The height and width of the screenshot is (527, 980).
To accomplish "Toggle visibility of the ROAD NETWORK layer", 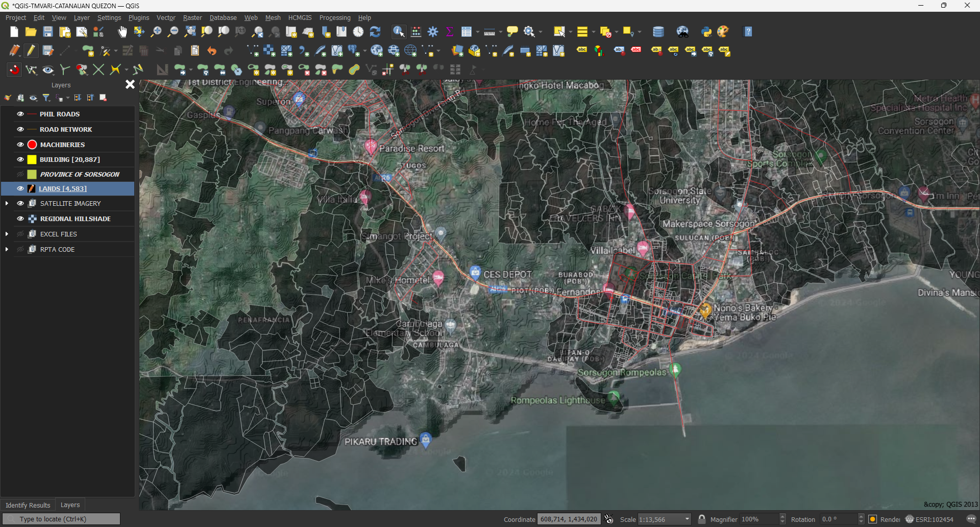I will [20, 129].
